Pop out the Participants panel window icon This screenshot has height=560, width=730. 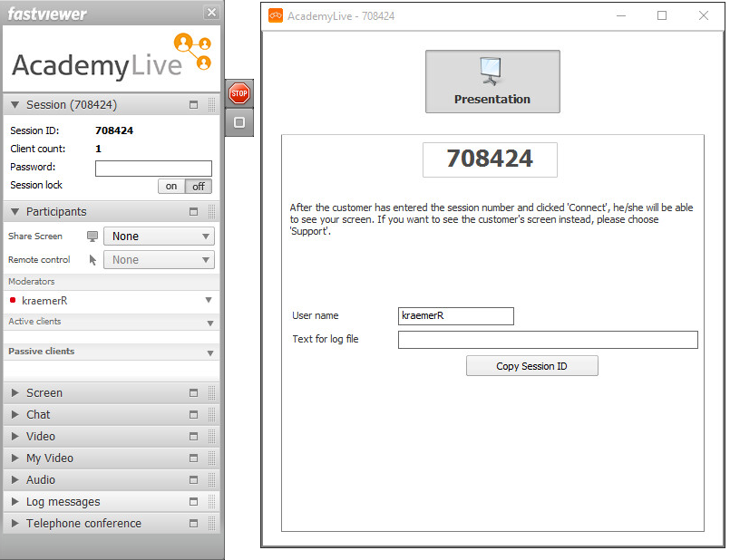193,212
